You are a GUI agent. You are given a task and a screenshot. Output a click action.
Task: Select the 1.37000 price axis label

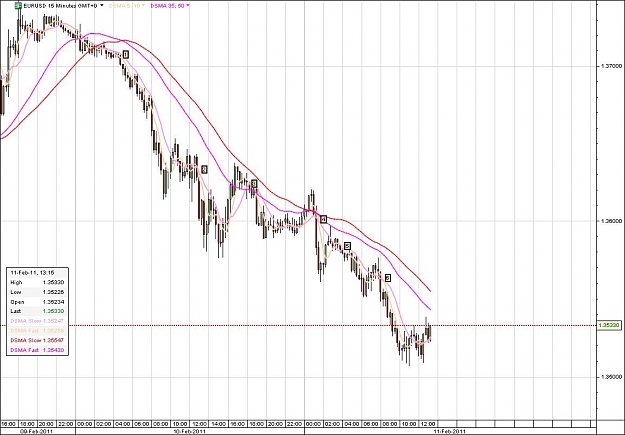click(611, 66)
